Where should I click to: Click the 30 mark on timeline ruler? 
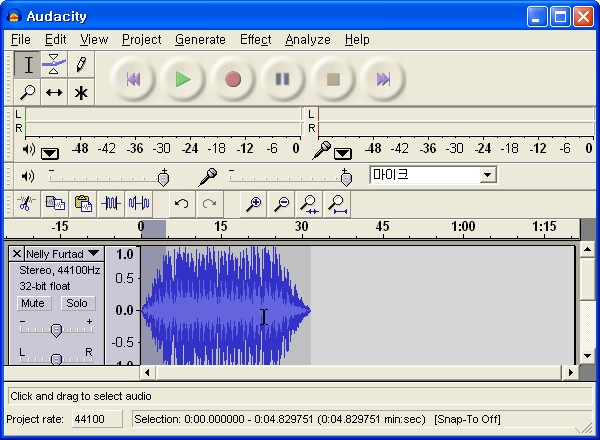[302, 227]
